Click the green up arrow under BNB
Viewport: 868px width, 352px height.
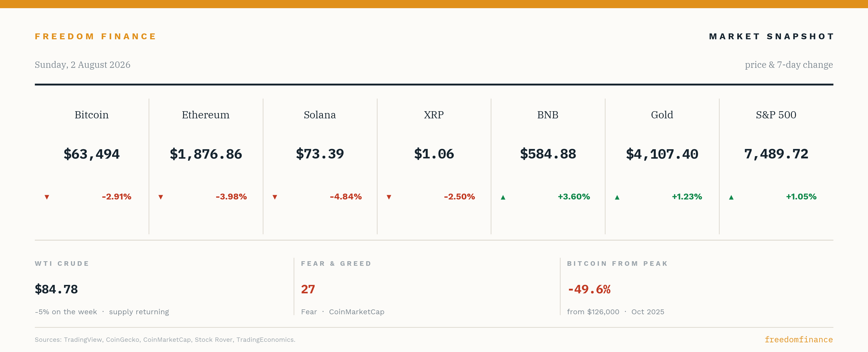click(x=503, y=197)
